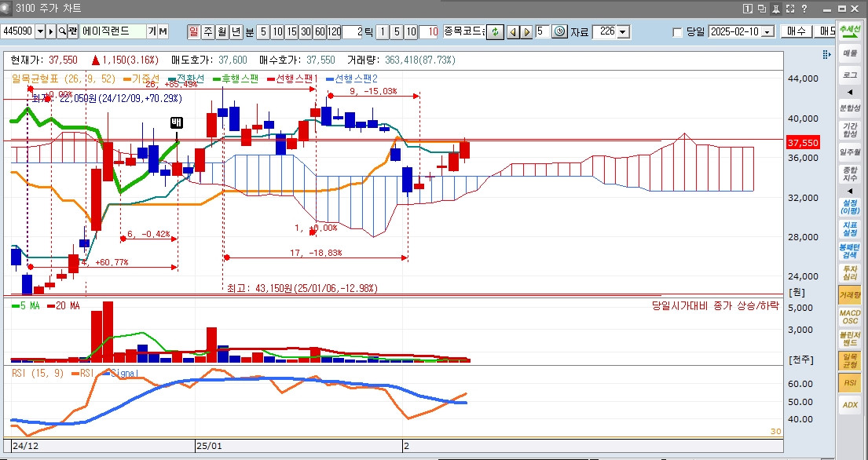This screenshot has width=868, height=460.
Task: Click the left yellow arrow to scroll back
Action: pos(512,32)
